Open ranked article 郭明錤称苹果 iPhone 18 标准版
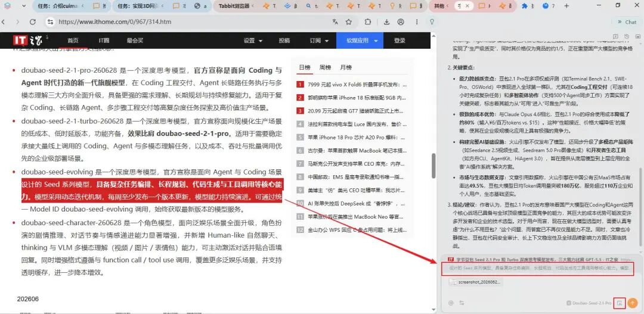644x314 pixels. tap(357, 98)
